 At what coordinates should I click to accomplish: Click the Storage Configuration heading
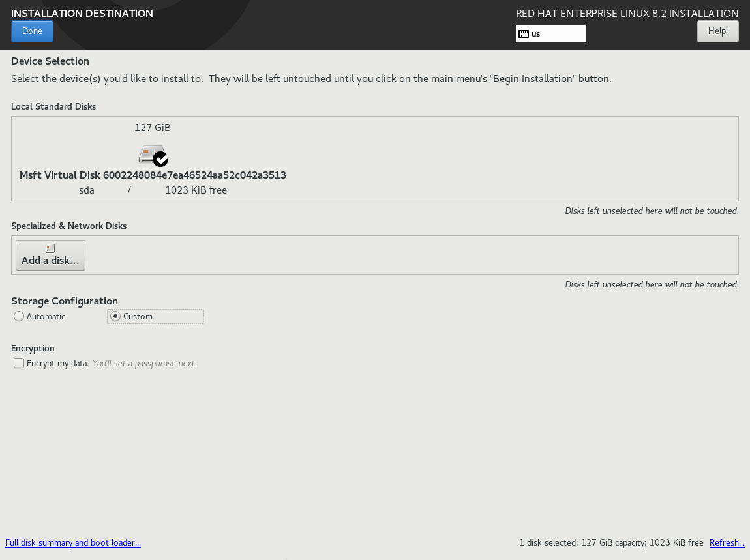65,301
